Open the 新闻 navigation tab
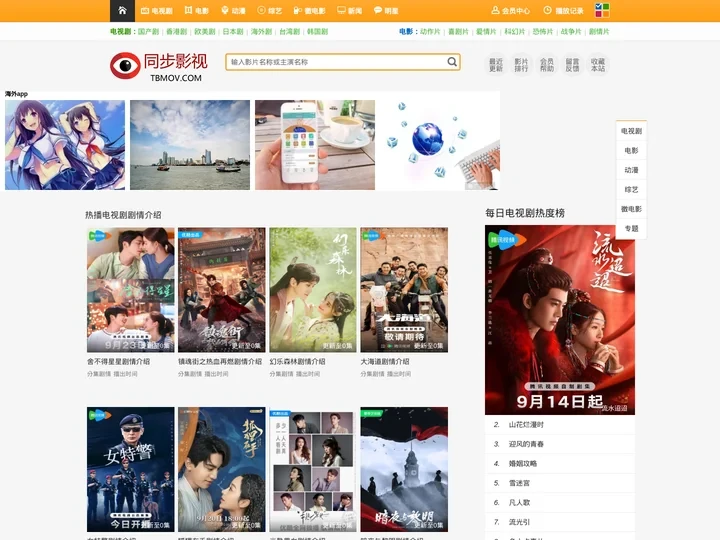This screenshot has width=720, height=540. coord(349,11)
